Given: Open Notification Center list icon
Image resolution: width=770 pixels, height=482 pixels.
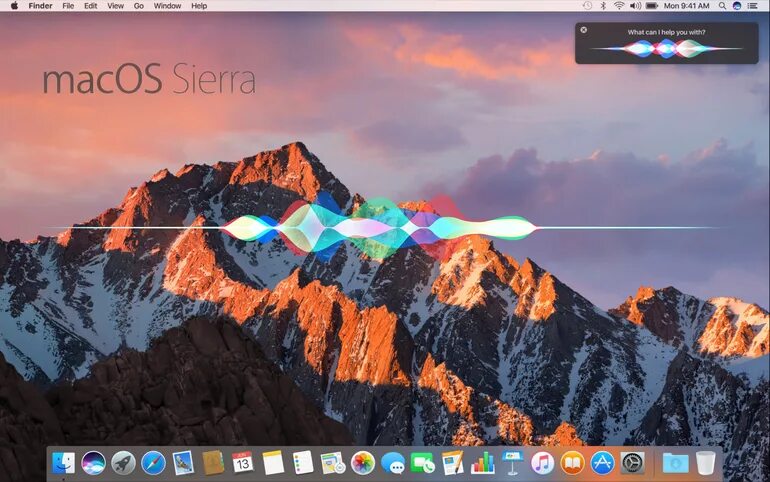Looking at the screenshot, I should click(x=752, y=6).
